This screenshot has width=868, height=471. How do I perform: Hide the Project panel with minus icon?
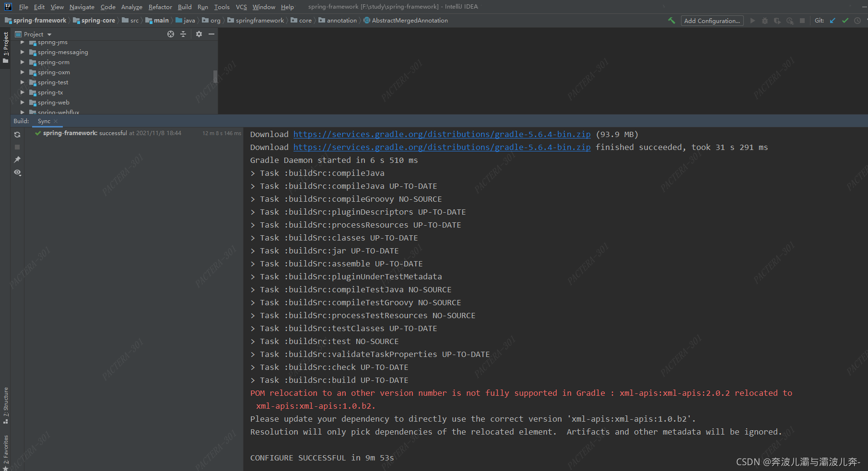tap(211, 34)
